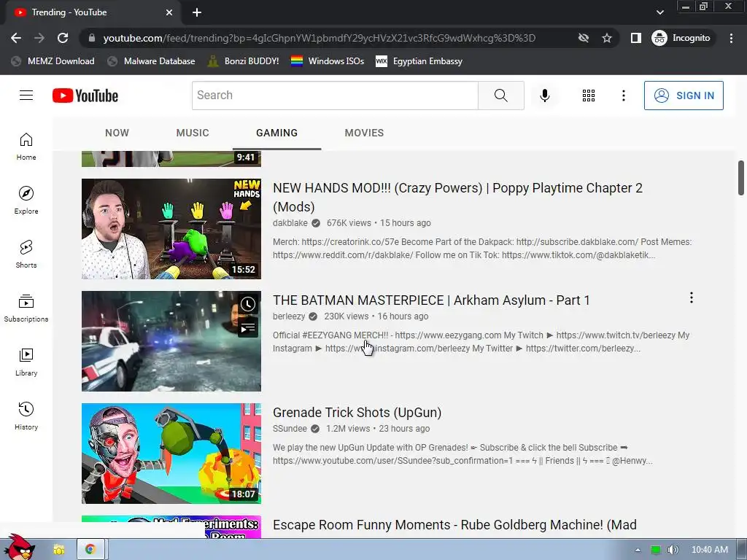747x560 pixels.
Task: Toggle the browser side panel
Action: (x=635, y=38)
